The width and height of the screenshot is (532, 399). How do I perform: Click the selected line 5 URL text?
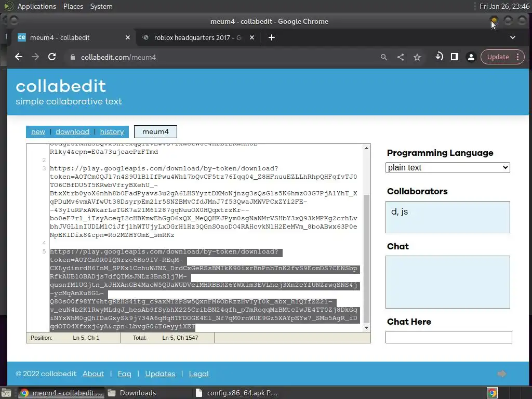coord(205,289)
